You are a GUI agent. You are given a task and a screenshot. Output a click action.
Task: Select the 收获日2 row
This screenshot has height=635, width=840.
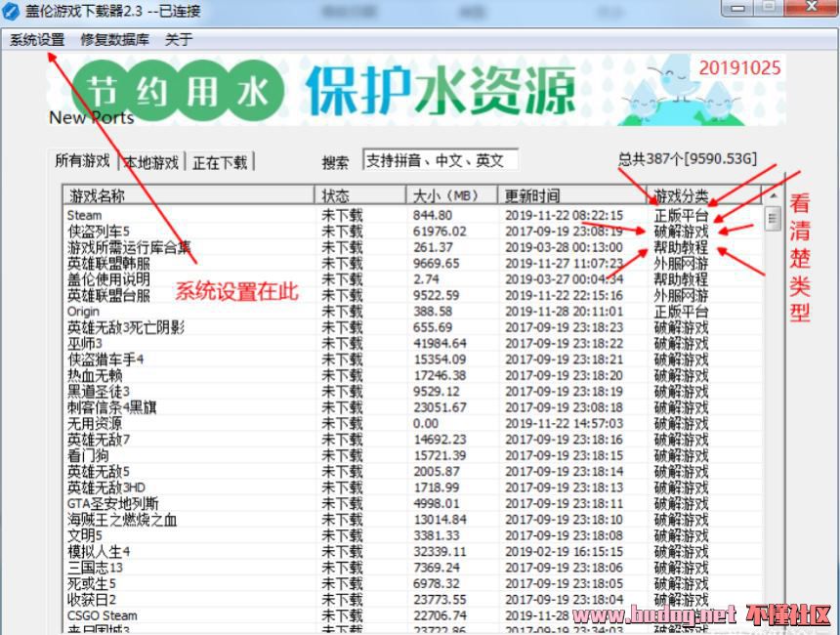412,600
